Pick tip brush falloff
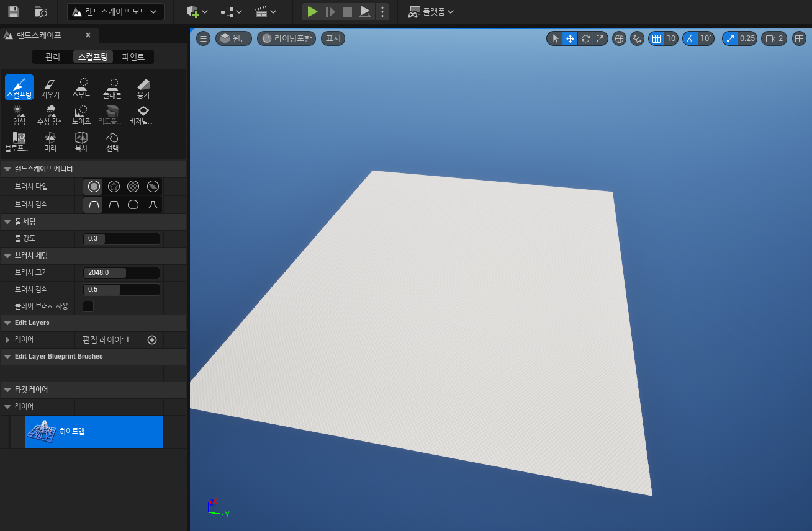812x531 pixels. tap(153, 204)
